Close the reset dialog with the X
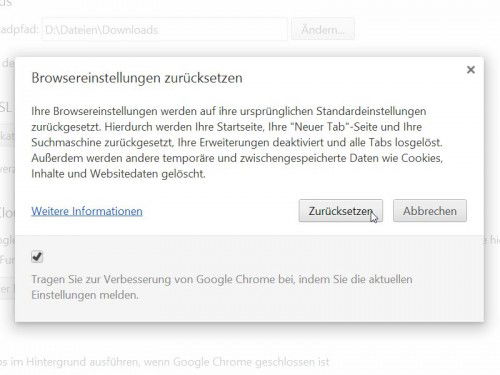This screenshot has height=375, width=500. point(471,70)
